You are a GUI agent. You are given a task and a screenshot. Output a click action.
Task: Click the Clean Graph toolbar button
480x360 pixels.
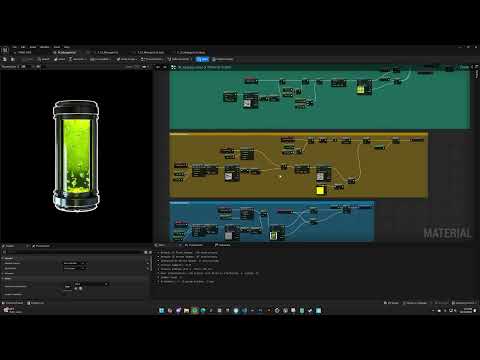126,59
